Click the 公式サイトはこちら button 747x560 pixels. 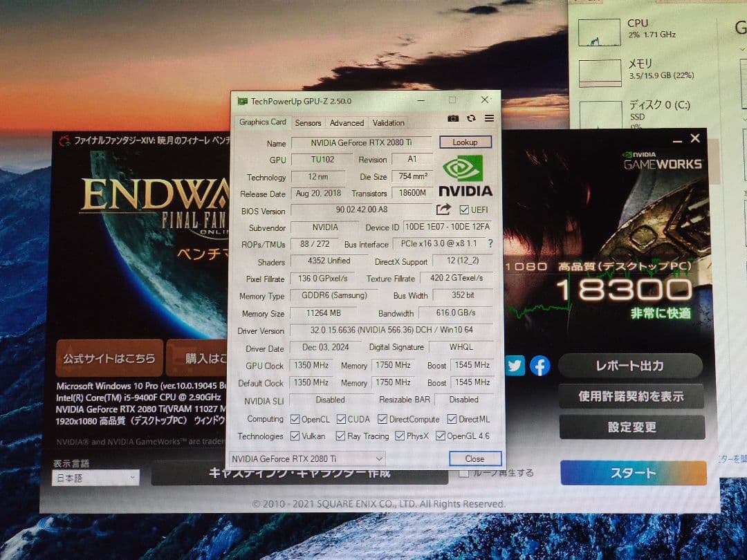(x=109, y=358)
